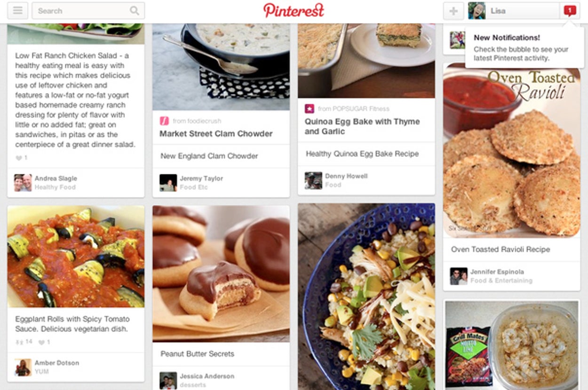Click the foodiecrush source icon
The width and height of the screenshot is (588, 390).
[x=164, y=121]
